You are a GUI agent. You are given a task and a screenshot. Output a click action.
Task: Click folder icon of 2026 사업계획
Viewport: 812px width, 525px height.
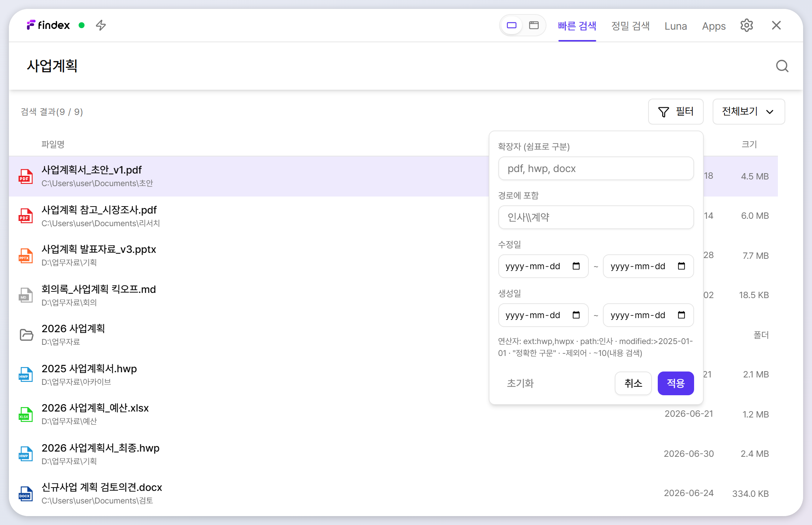pos(26,335)
